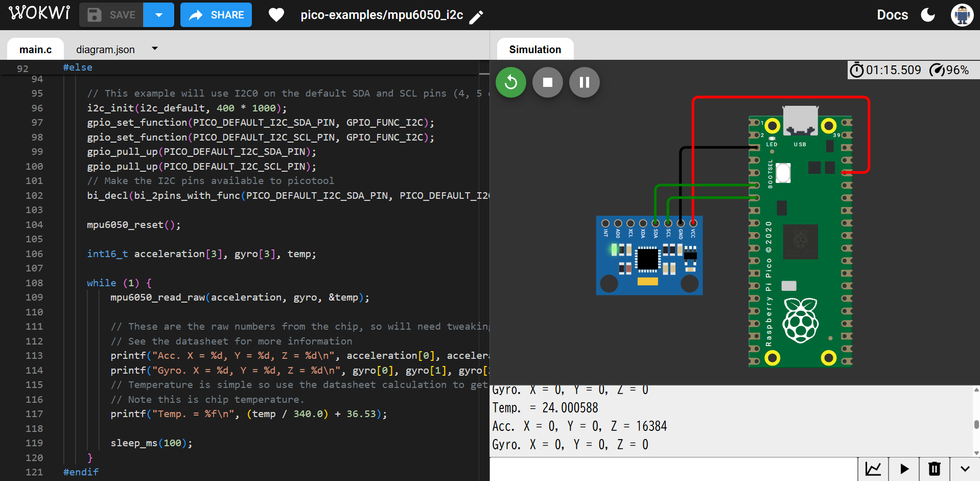Click the Pico BOOTSEL button
The width and height of the screenshot is (980, 481).
[x=783, y=173]
